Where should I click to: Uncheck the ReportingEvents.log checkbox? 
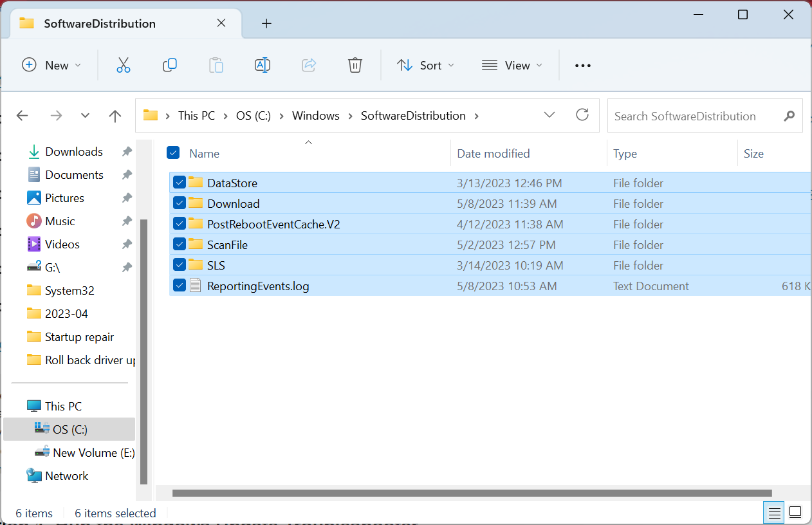pyautogui.click(x=180, y=286)
